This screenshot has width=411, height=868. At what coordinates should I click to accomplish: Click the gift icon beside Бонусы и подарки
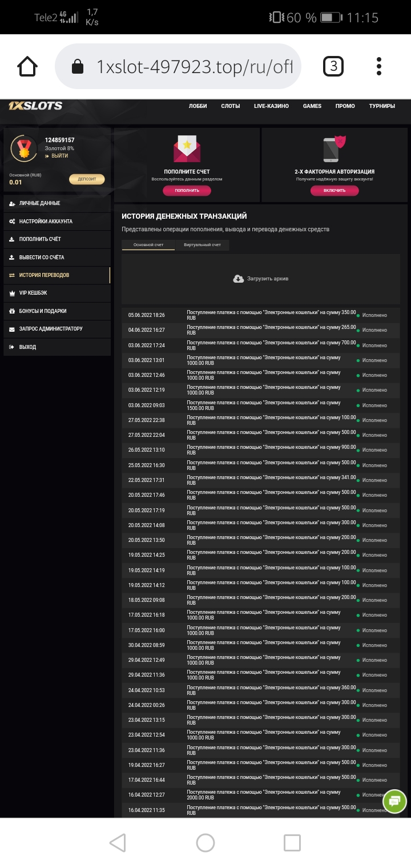pyautogui.click(x=12, y=311)
